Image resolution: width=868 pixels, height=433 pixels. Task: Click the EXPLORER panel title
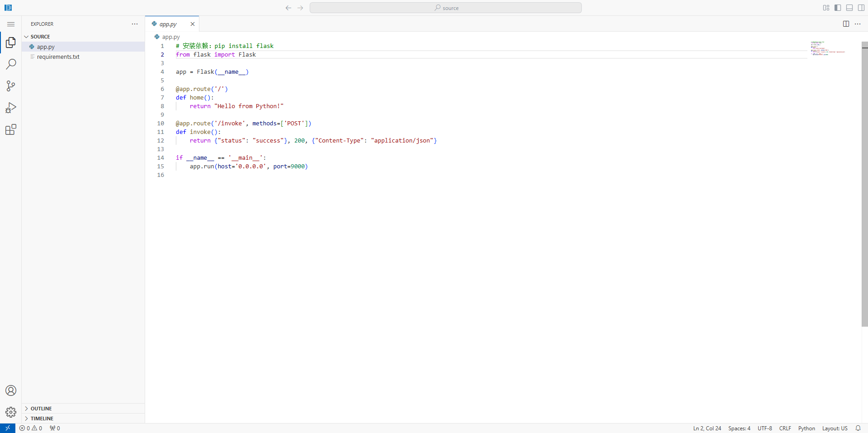42,24
